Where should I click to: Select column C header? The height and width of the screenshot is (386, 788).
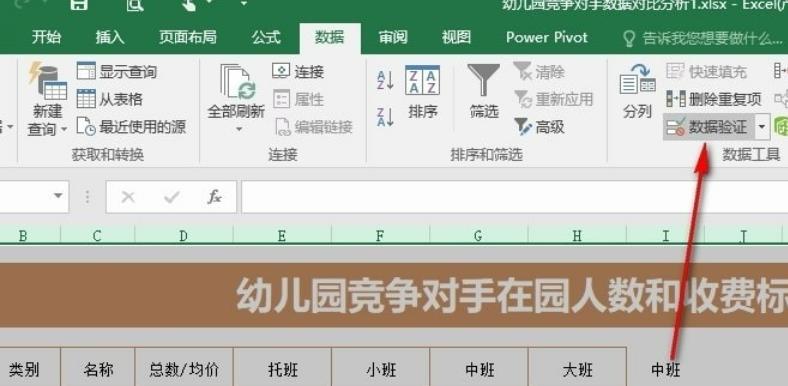pyautogui.click(x=97, y=235)
